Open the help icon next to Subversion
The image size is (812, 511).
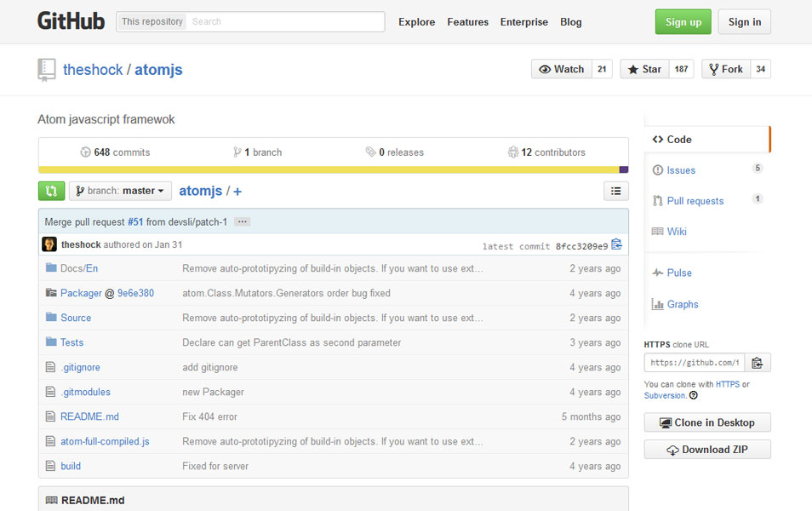click(694, 395)
